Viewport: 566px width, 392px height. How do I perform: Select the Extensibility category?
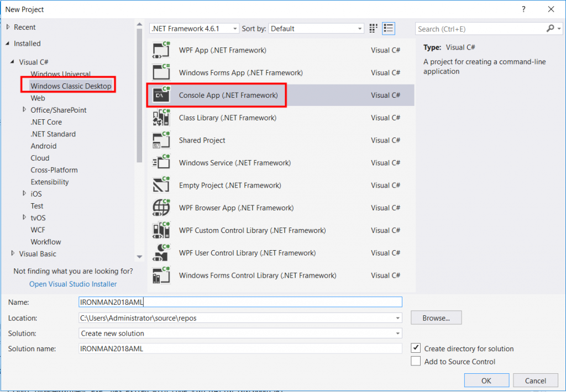[x=50, y=182]
